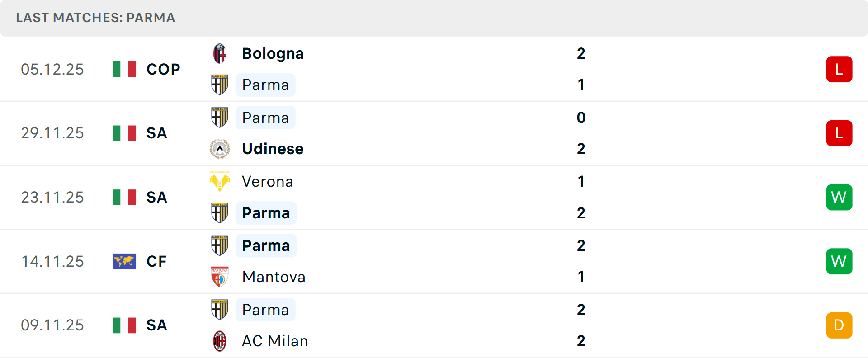Click the Mantova club crest icon

220,277
